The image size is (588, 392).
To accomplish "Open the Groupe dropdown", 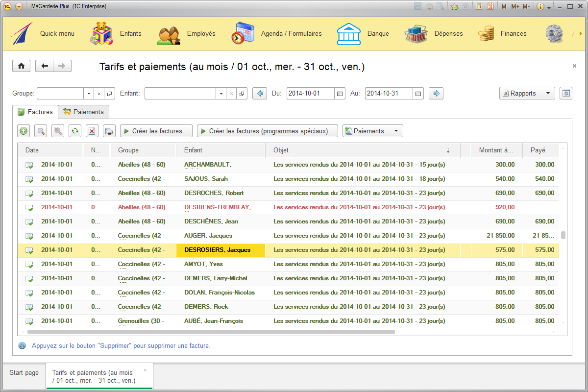I will (x=88, y=93).
